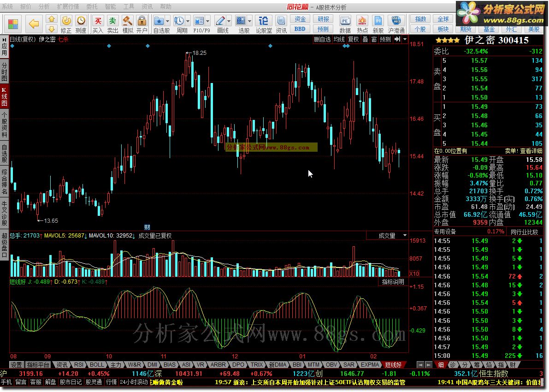Open the 修正 correction tool
549x392 pixels.
(66, 24)
